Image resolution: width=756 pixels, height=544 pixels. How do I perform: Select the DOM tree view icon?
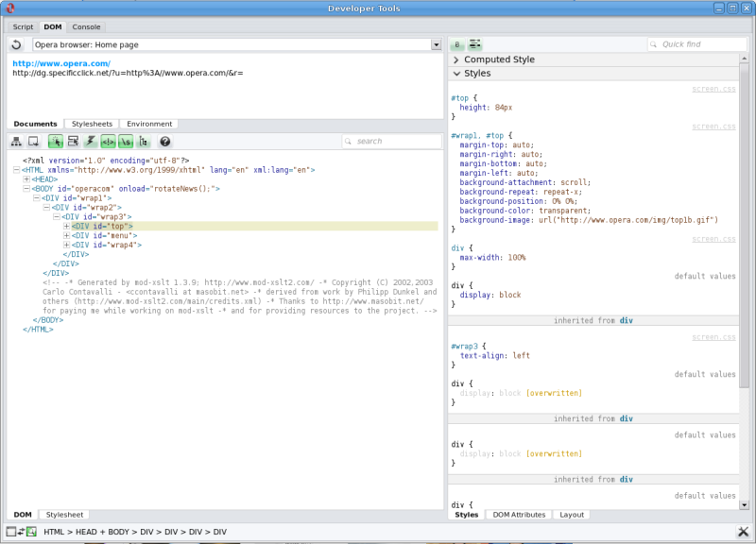(x=15, y=141)
